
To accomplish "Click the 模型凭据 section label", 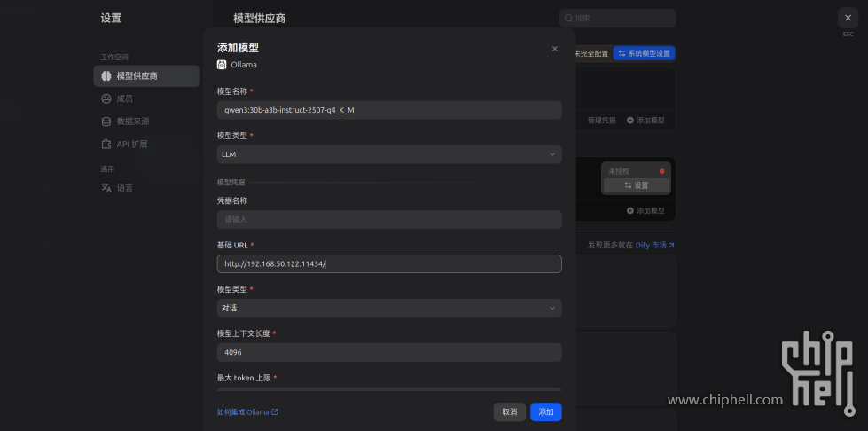I will click(x=231, y=183).
